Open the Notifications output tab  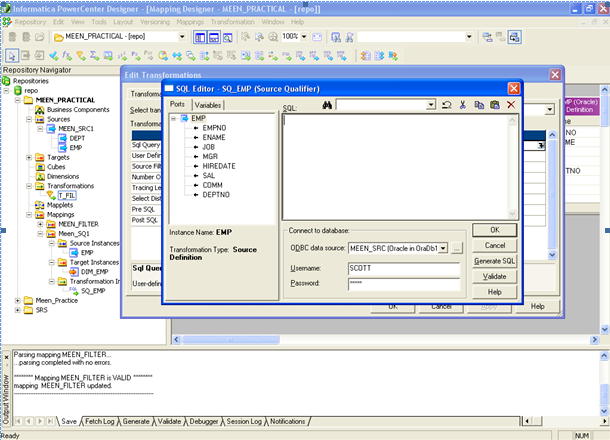(x=287, y=421)
